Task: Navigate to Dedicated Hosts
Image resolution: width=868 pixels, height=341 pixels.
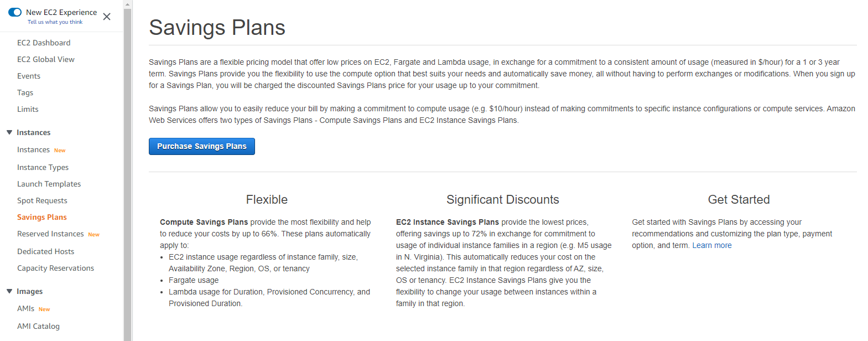Action: click(45, 251)
